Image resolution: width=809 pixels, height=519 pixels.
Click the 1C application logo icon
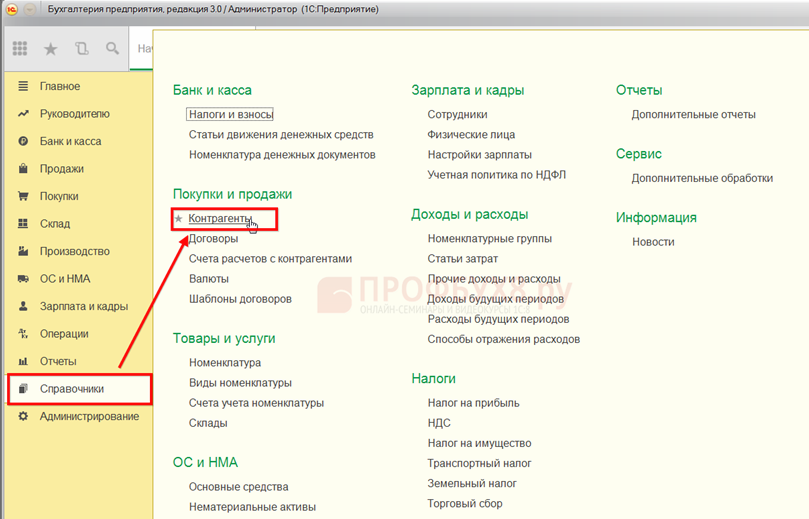pyautogui.click(x=11, y=9)
